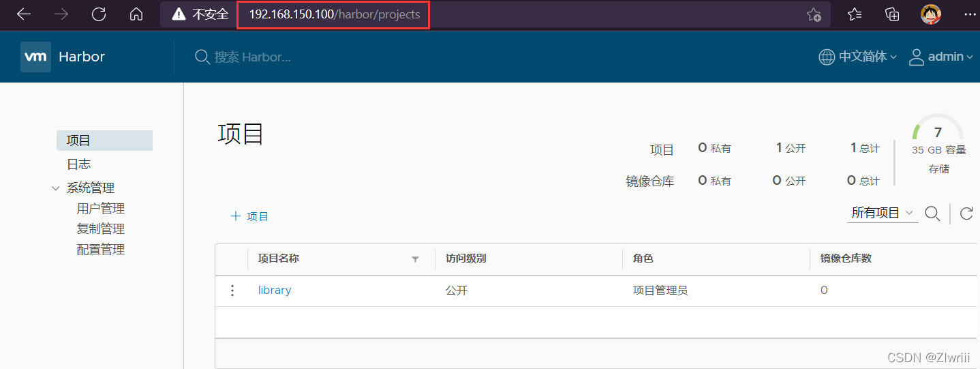Click the globe language icon

[827, 57]
